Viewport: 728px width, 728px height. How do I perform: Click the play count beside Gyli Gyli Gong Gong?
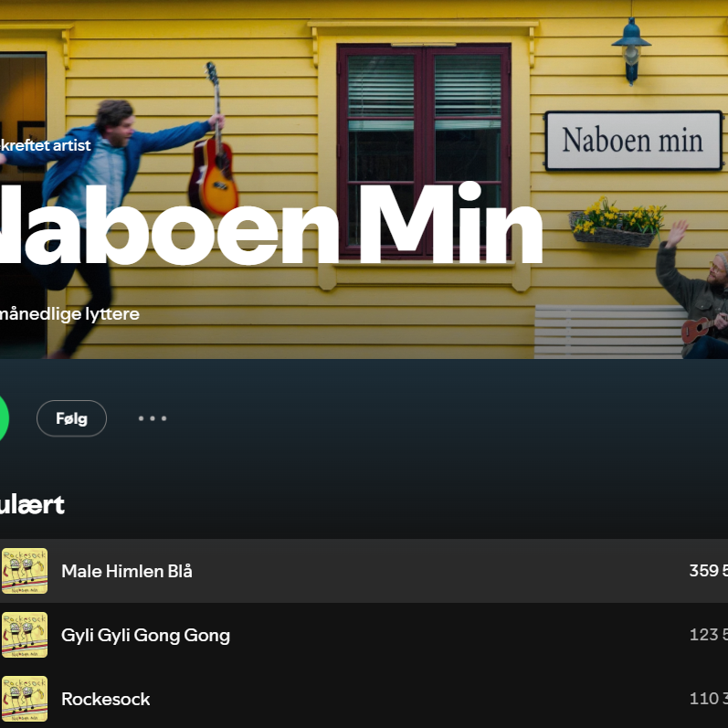(709, 635)
